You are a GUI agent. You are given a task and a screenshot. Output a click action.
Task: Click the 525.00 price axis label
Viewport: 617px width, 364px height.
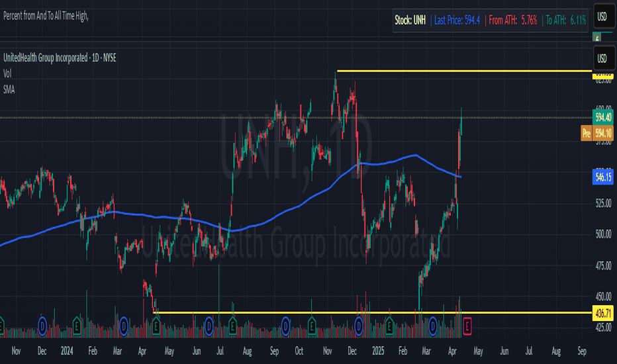604,203
